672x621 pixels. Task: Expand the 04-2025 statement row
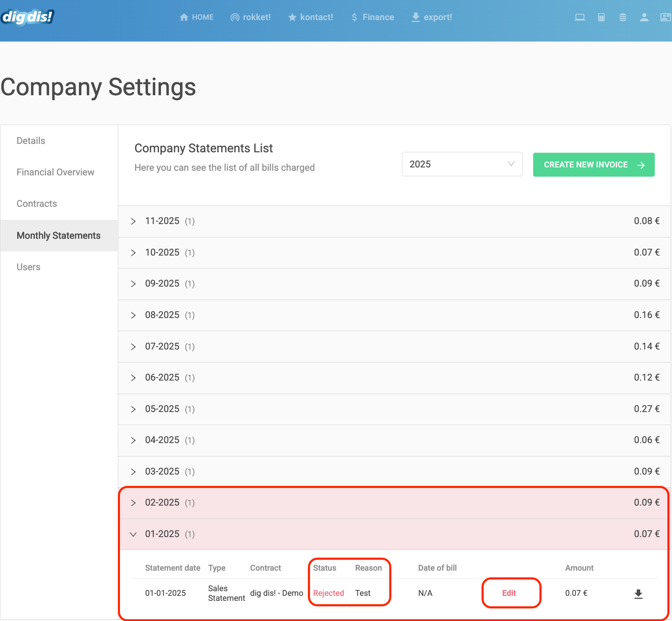[x=394, y=441]
